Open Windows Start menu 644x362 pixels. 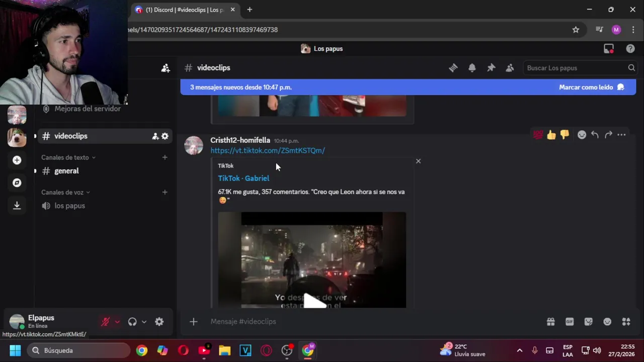point(15,350)
